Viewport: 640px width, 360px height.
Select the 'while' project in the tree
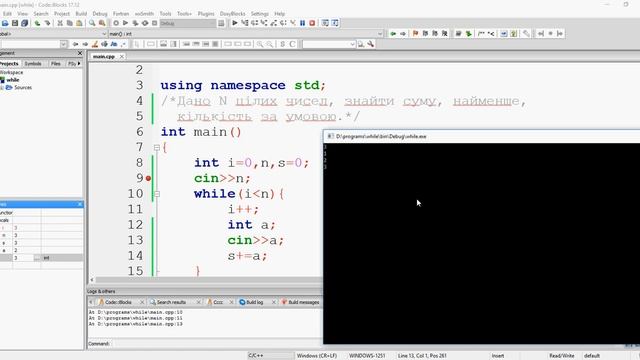[13, 80]
